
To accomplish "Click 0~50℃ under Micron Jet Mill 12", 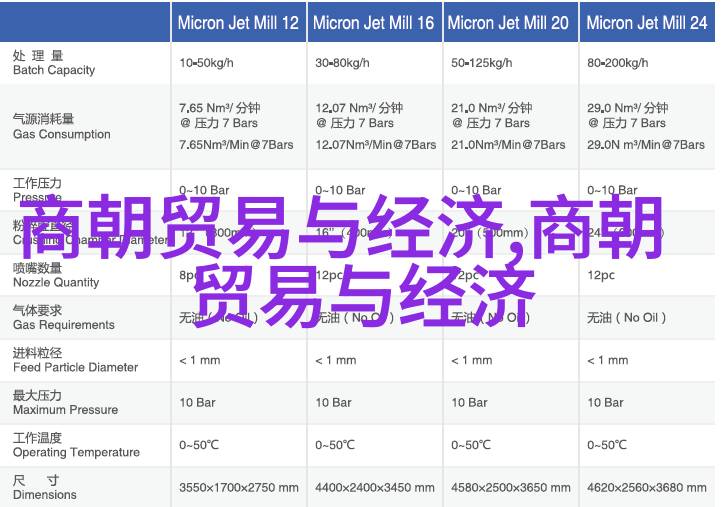I will [x=199, y=445].
